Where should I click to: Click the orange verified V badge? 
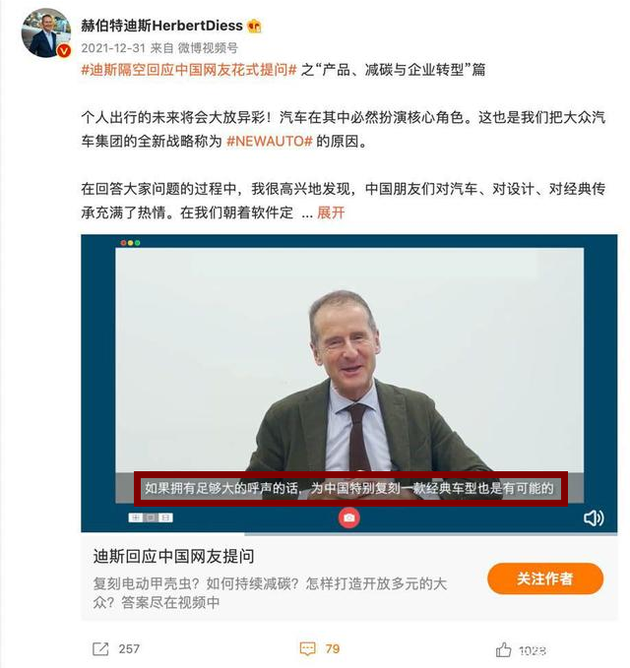pos(64,51)
